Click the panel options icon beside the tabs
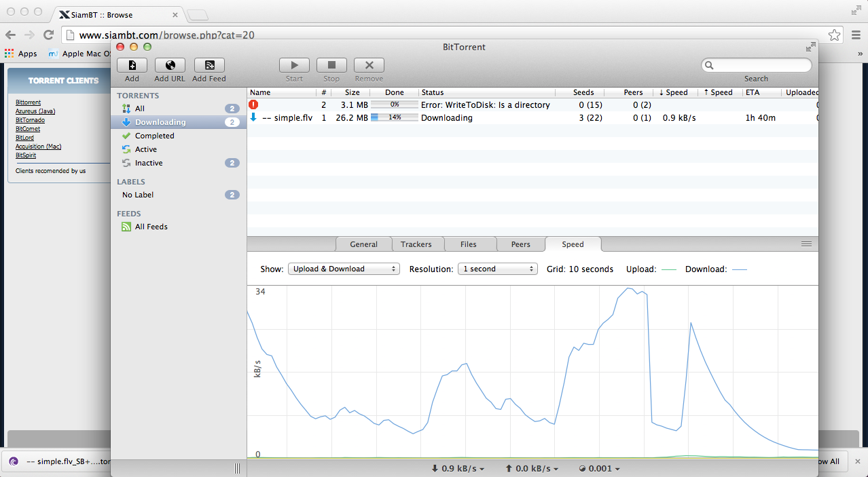Viewport: 868px width, 477px height. click(806, 244)
